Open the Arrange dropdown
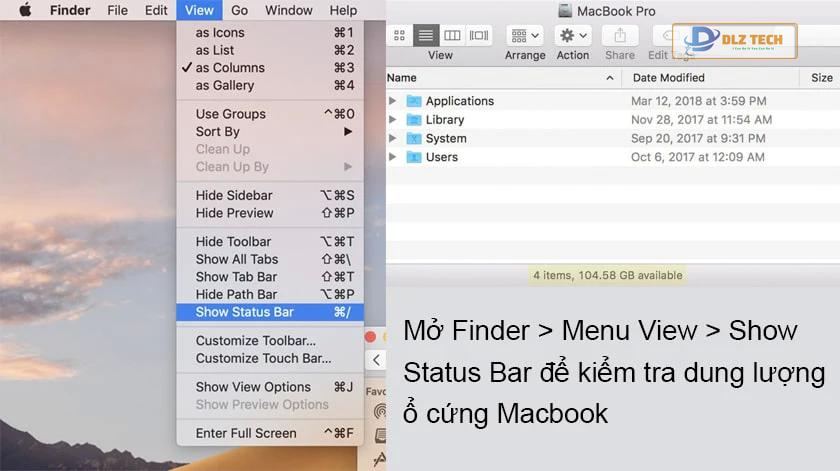Image resolution: width=840 pixels, height=471 pixels. click(x=524, y=36)
